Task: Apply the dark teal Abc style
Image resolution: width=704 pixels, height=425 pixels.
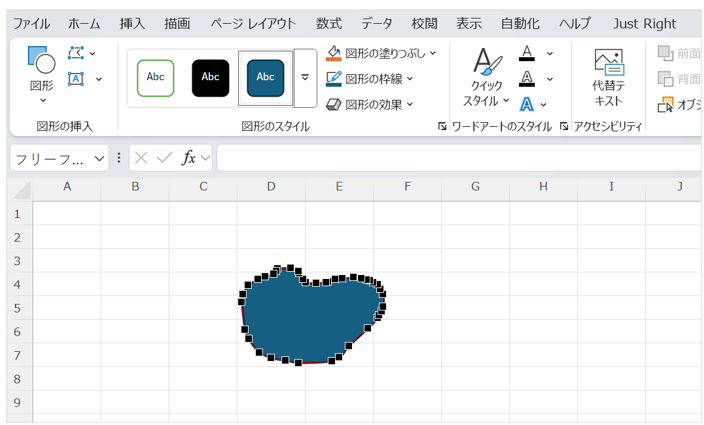Action: pyautogui.click(x=265, y=78)
